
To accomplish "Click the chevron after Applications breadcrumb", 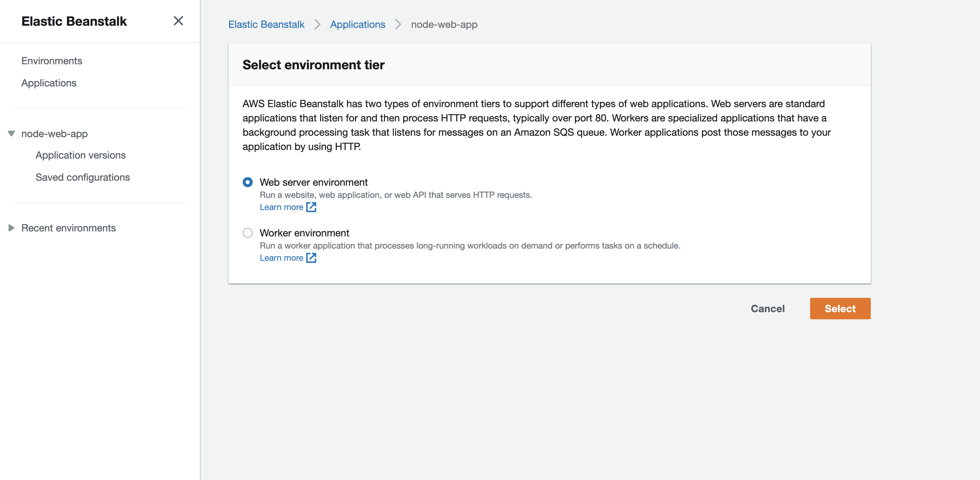I will pyautogui.click(x=398, y=24).
